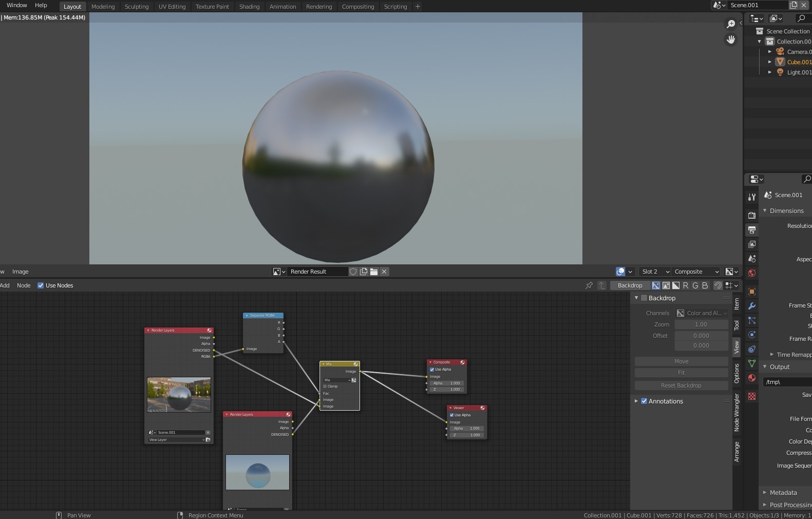Click the open image folder icon
The image size is (812, 519).
click(374, 272)
